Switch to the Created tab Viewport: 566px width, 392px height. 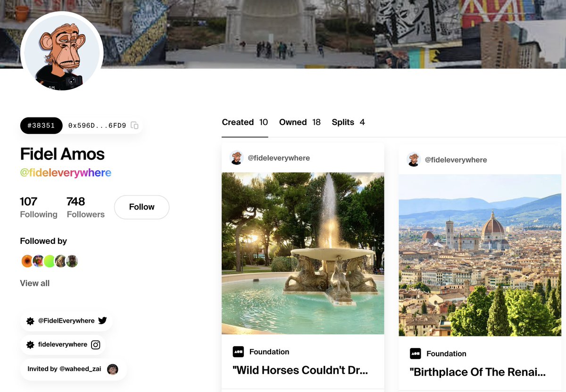point(245,122)
